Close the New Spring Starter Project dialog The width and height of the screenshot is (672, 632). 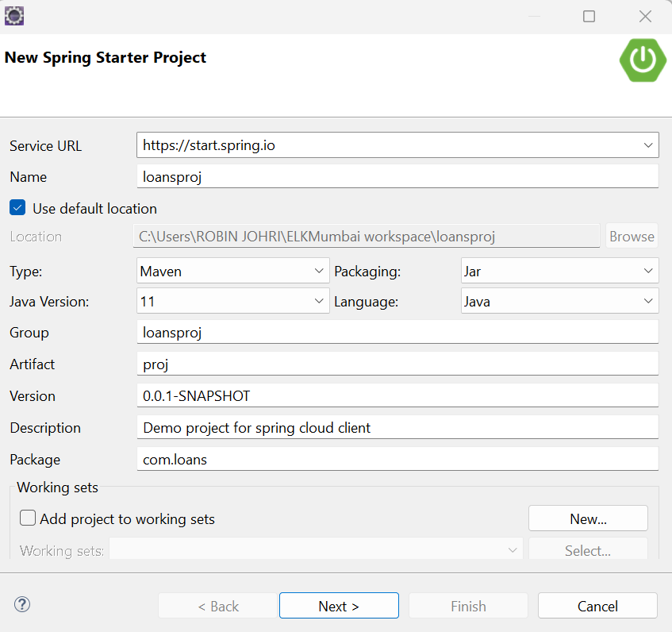click(x=645, y=16)
